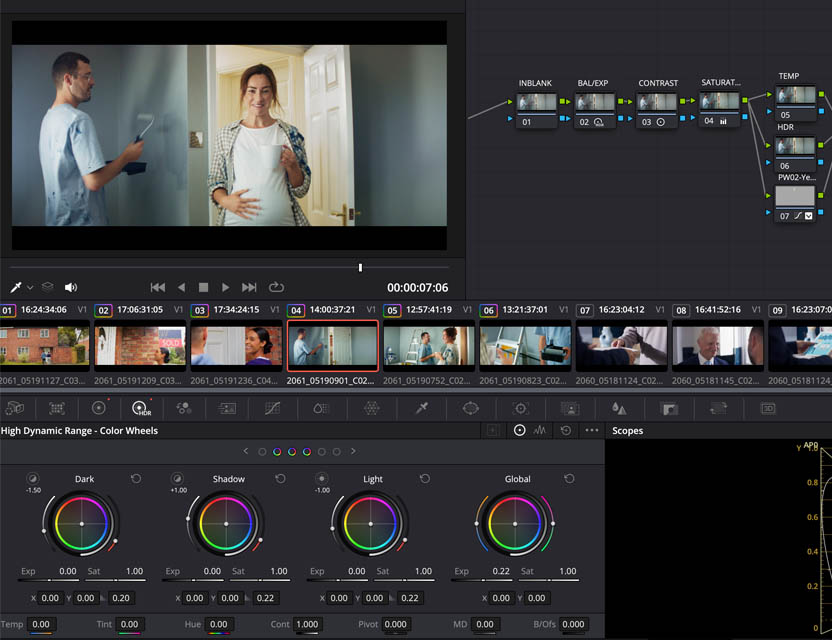
Task: Select the Qualifier eyedropper palette
Action: pos(422,408)
